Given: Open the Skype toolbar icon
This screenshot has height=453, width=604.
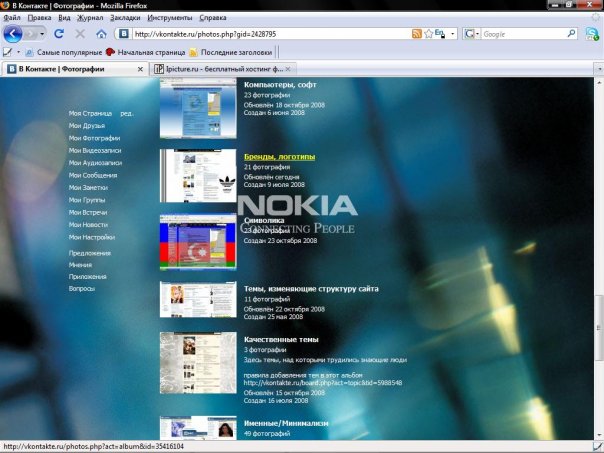Looking at the screenshot, I should pos(592,34).
